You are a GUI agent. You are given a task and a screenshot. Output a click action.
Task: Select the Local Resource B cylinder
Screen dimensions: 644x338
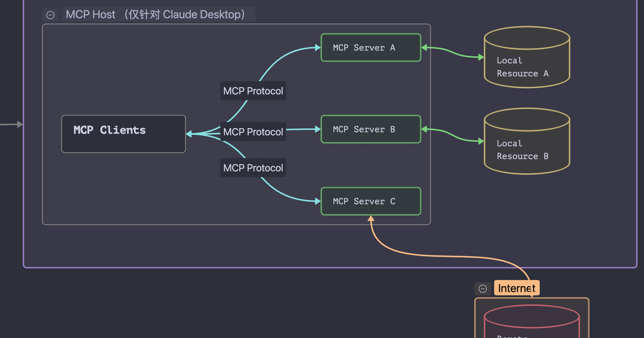(526, 141)
